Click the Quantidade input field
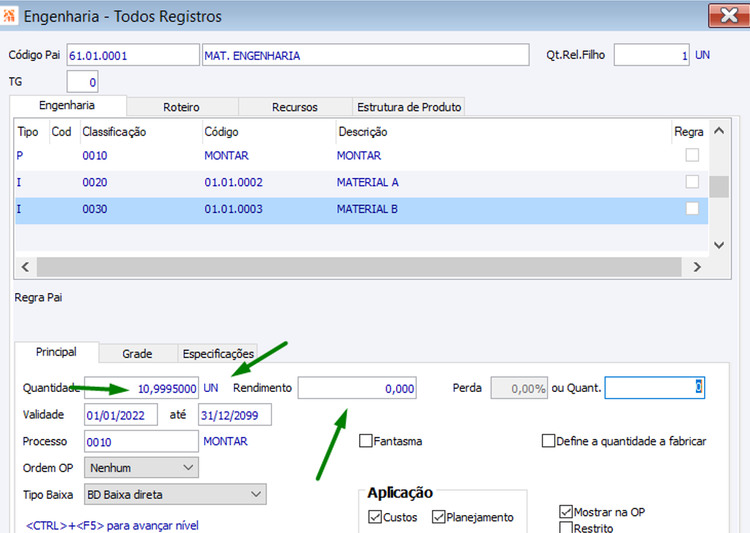Screen dimensions: 750x533 tap(141, 388)
